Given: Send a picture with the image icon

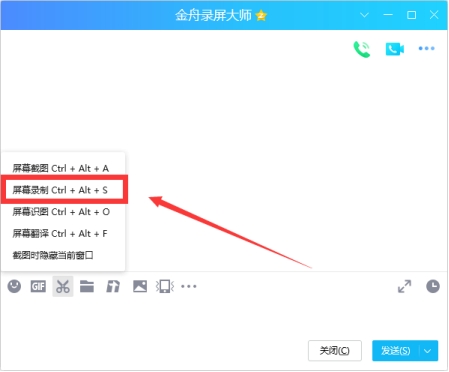Looking at the screenshot, I should tap(140, 286).
